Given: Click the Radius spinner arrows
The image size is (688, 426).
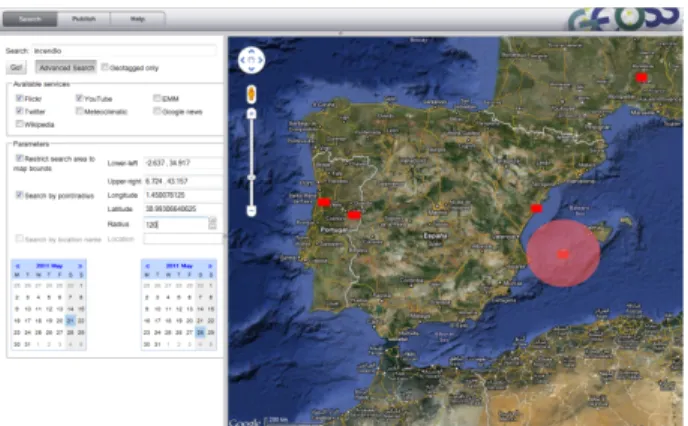Looking at the screenshot, I should tap(212, 224).
